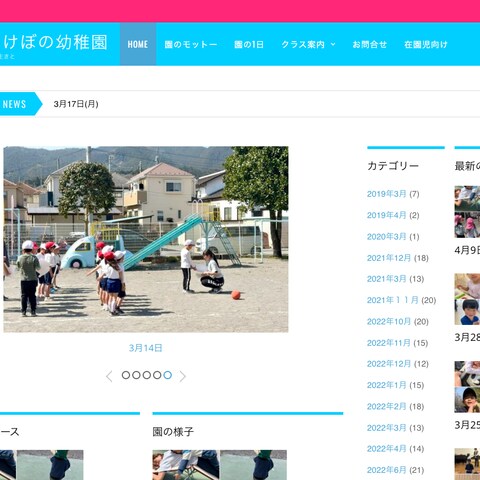
Task: Open the 2022年1月 category archive
Action: pyautogui.click(x=387, y=385)
